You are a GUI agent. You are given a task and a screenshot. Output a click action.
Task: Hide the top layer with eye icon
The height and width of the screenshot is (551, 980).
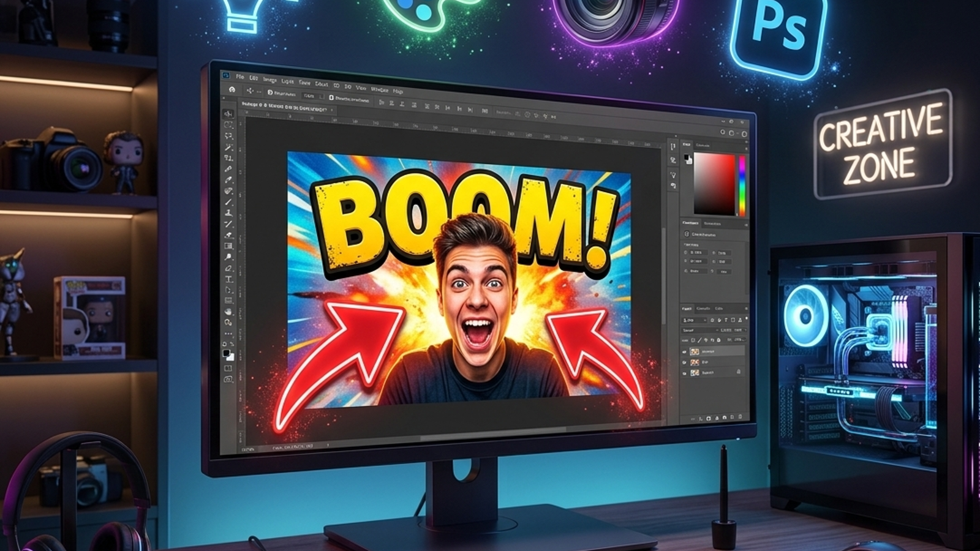pyautogui.click(x=684, y=352)
